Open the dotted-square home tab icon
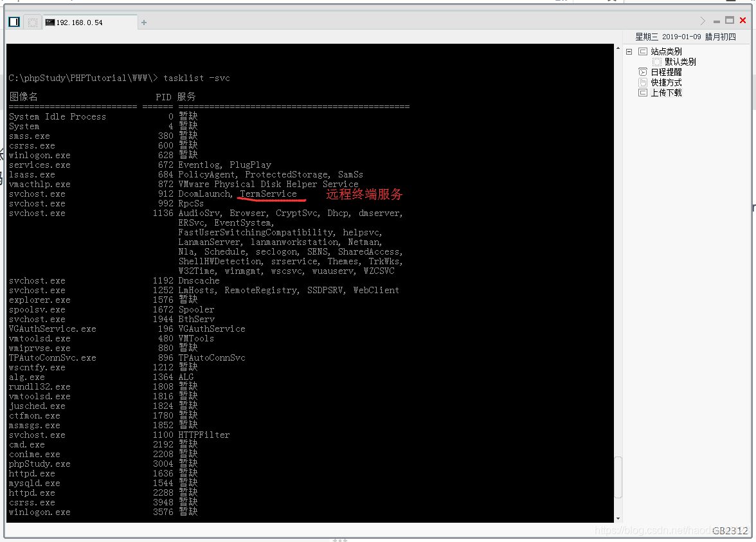This screenshot has height=542, width=756. (x=33, y=23)
